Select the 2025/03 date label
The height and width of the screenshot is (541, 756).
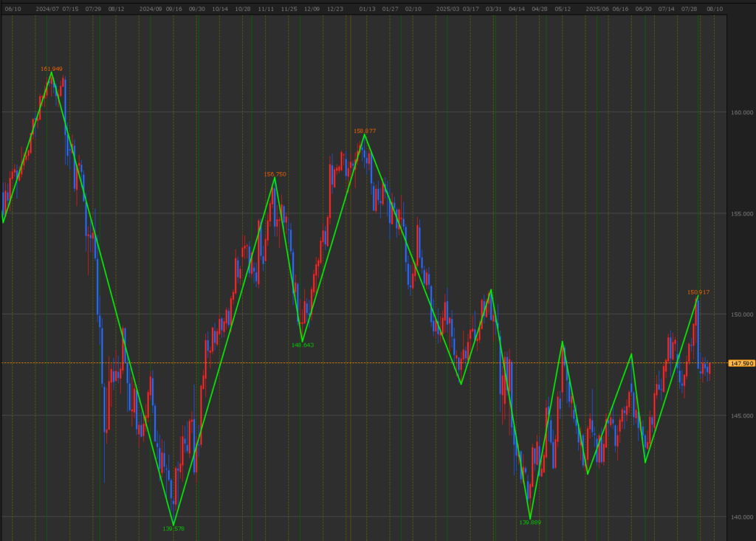tap(447, 9)
